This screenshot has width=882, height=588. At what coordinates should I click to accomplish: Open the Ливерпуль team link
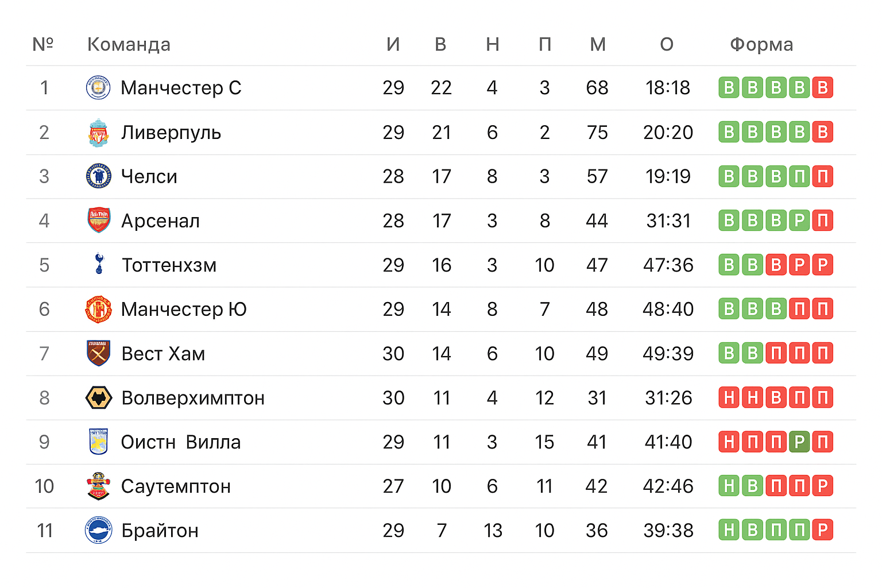click(171, 133)
